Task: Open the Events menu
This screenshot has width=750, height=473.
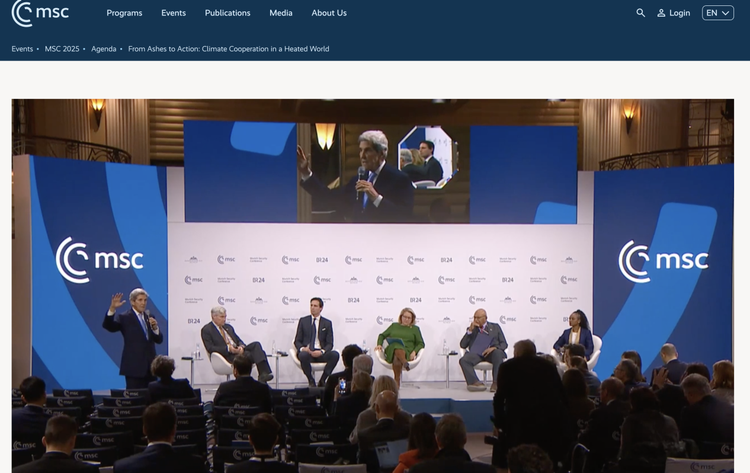Action: [173, 13]
